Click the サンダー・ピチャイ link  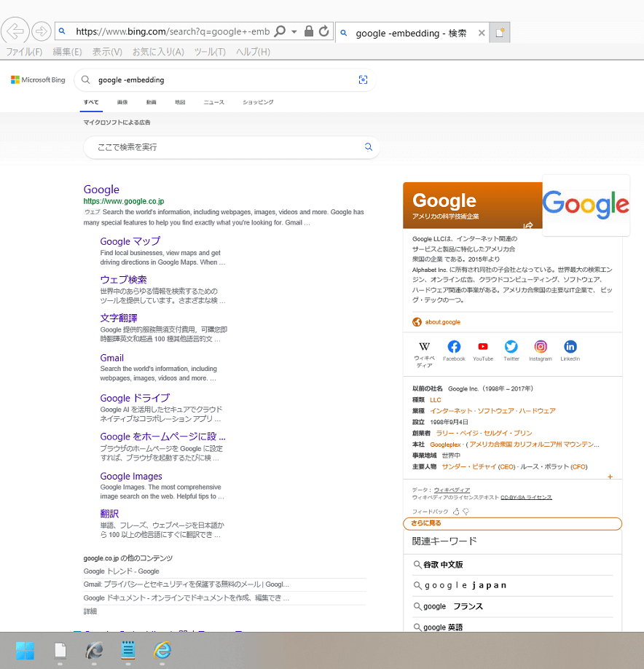point(469,466)
